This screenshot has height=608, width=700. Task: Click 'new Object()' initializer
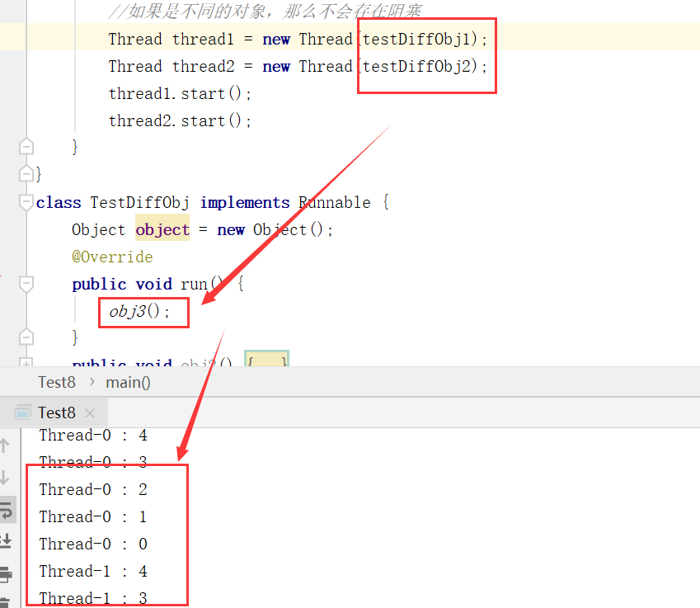click(270, 229)
